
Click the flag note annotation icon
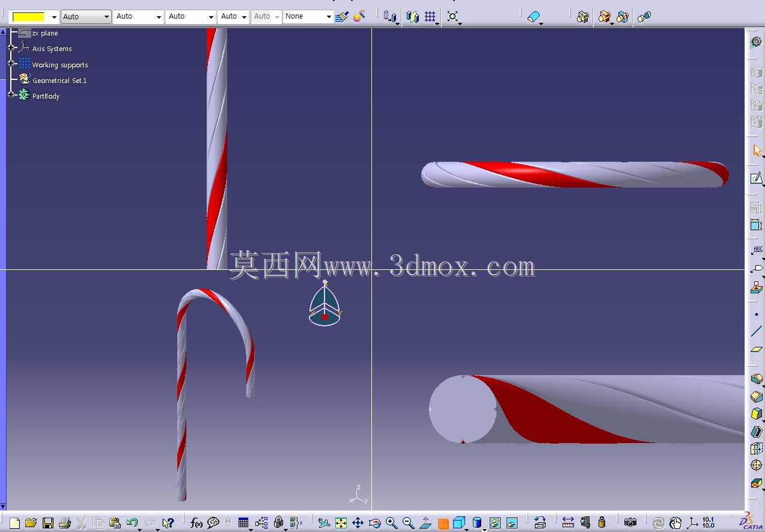pos(757,269)
